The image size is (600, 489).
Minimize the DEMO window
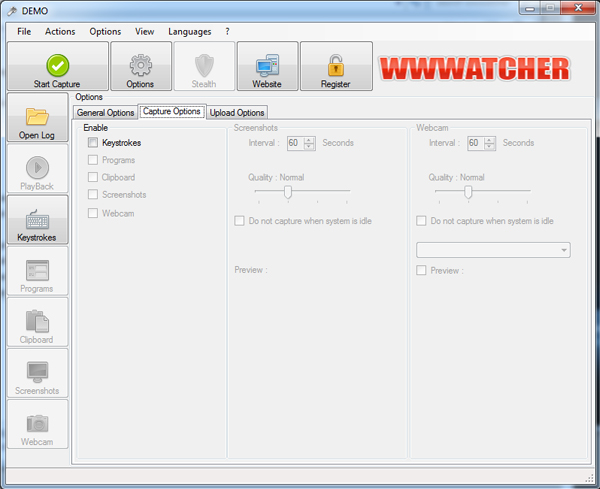coord(530,8)
